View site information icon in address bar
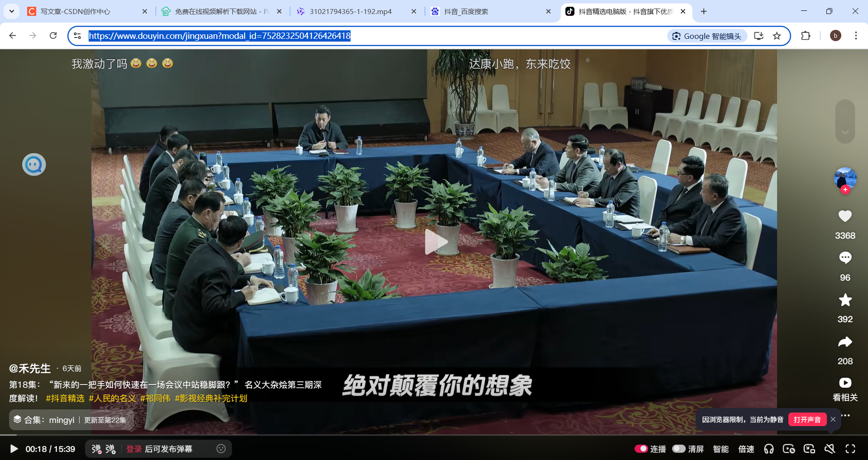Viewport: 868px width, 460px height. click(77, 36)
